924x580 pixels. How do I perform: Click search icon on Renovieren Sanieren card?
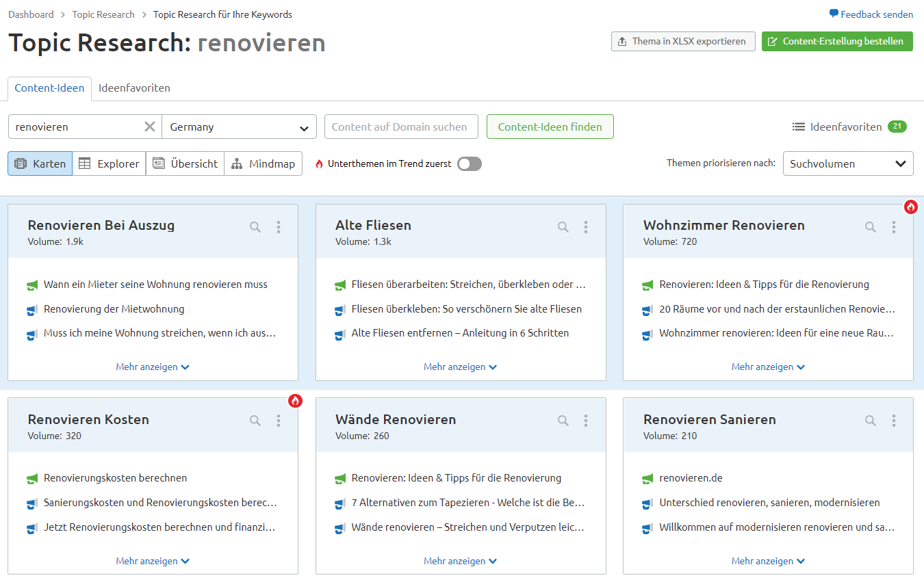click(871, 421)
